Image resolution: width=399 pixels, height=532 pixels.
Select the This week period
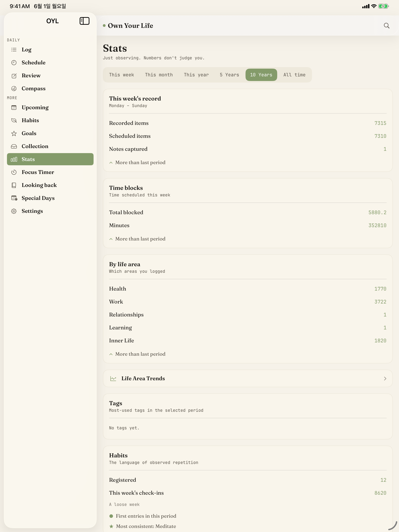(x=121, y=75)
